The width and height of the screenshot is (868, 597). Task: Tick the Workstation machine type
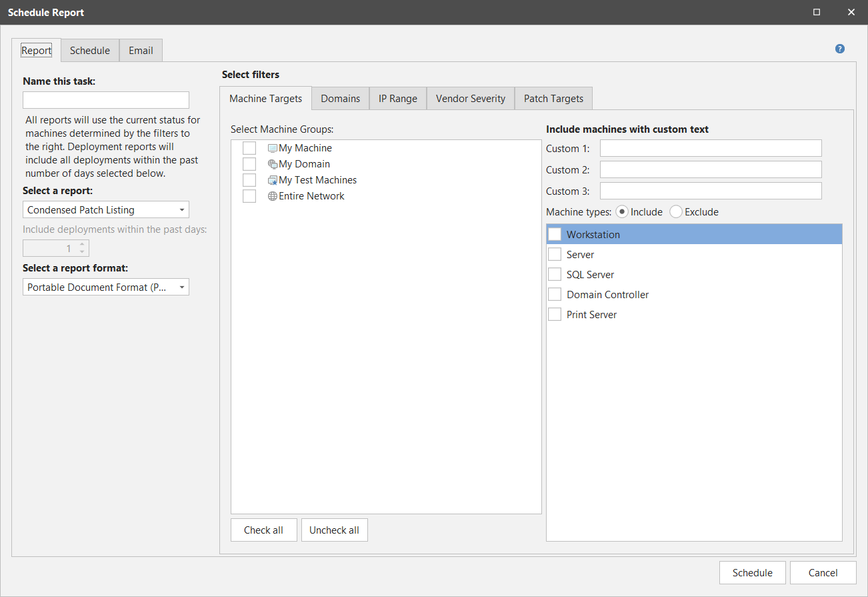click(x=555, y=234)
